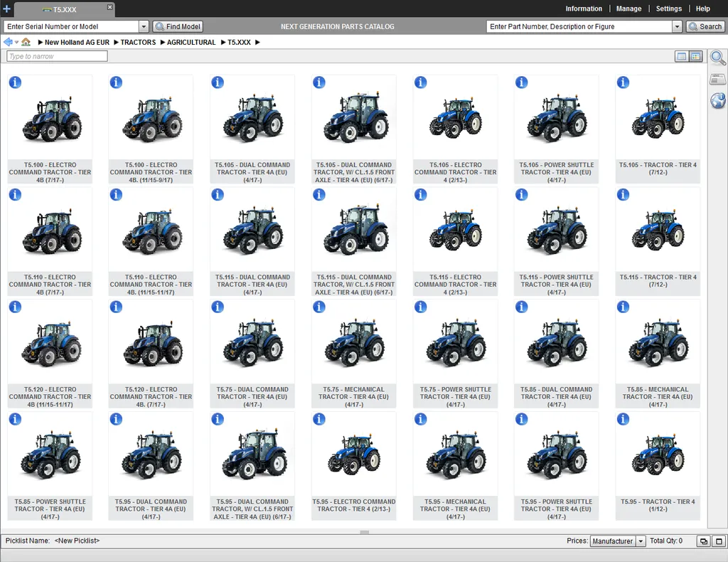This screenshot has width=728, height=562.
Task: Show info for T5.85 Dual Command tractor
Action: click(x=521, y=307)
